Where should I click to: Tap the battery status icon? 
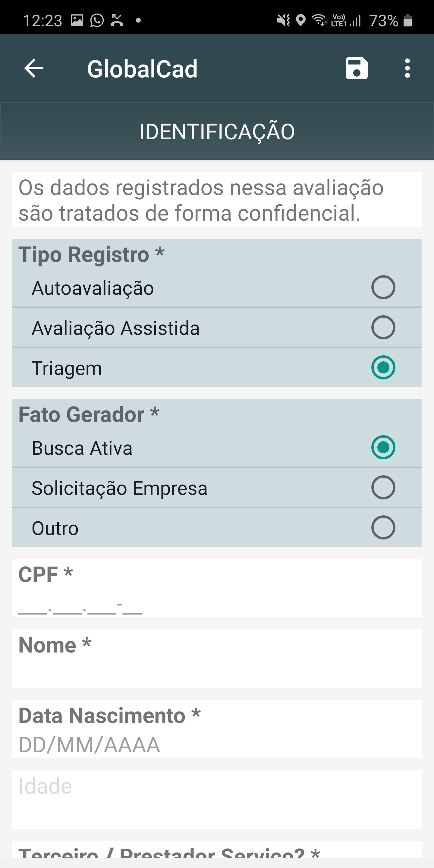tap(408, 20)
